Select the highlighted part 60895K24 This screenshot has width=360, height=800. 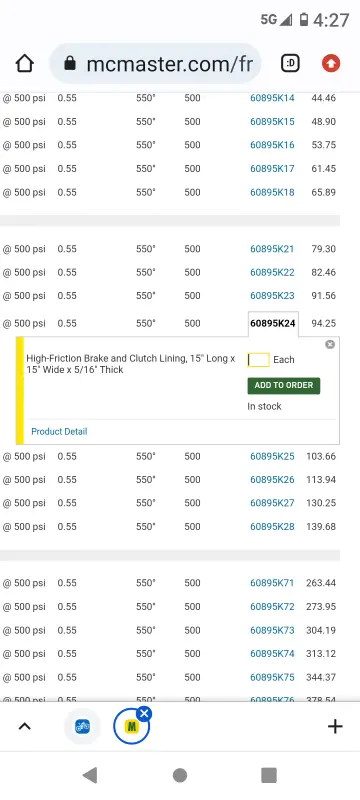273,323
